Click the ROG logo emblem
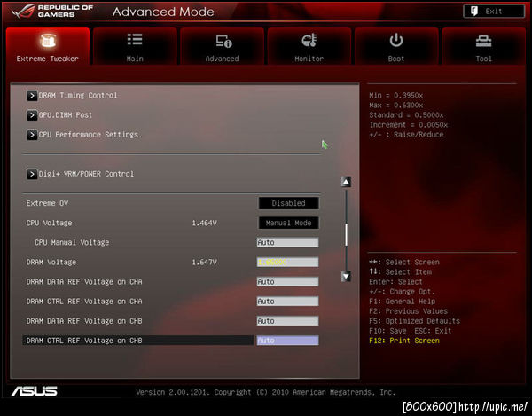 pyautogui.click(x=23, y=12)
